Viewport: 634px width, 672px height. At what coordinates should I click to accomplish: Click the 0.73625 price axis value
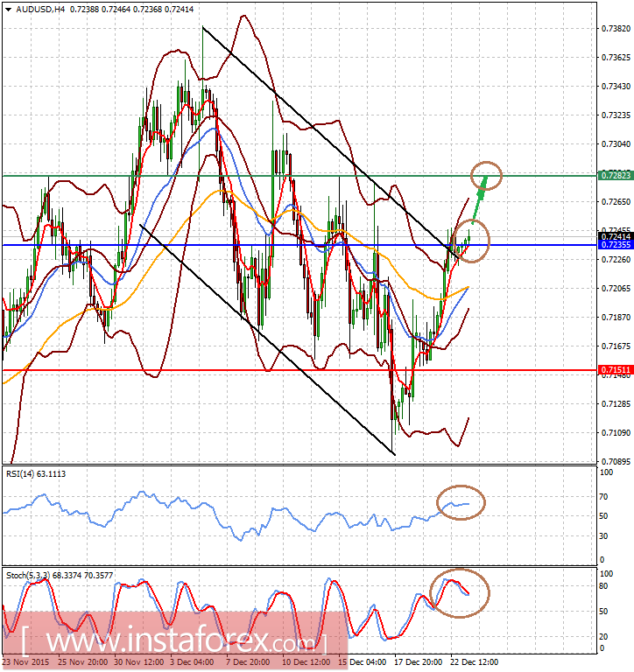coord(616,58)
